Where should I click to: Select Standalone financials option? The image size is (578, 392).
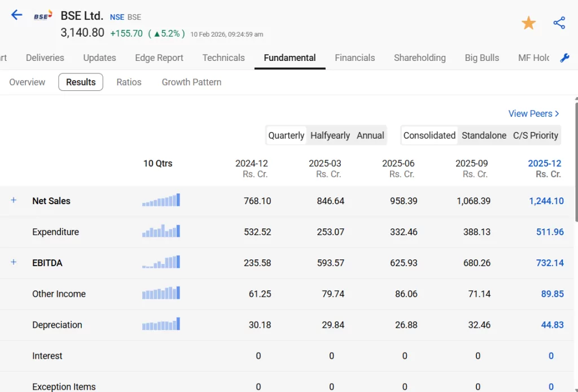pyautogui.click(x=484, y=135)
